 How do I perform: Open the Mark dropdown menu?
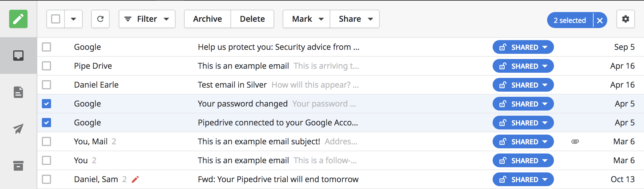point(307,19)
